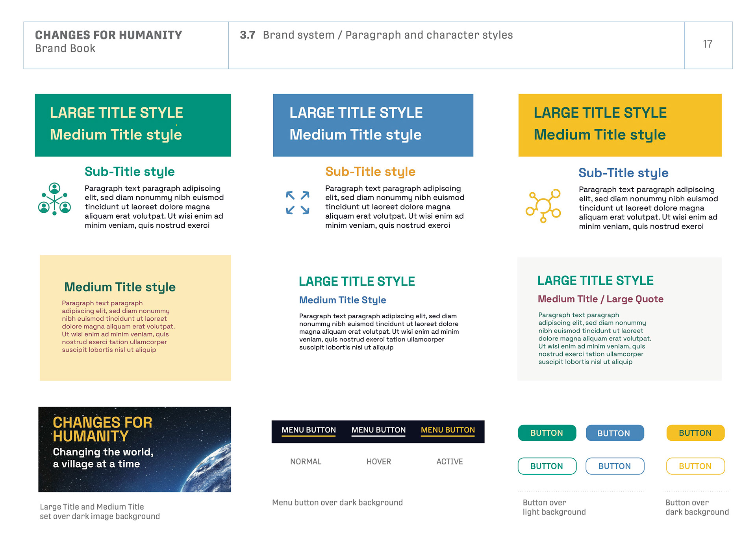756x535 pixels.
Task: Click the blue 'Medium Title Style' heading
Action: point(343,300)
